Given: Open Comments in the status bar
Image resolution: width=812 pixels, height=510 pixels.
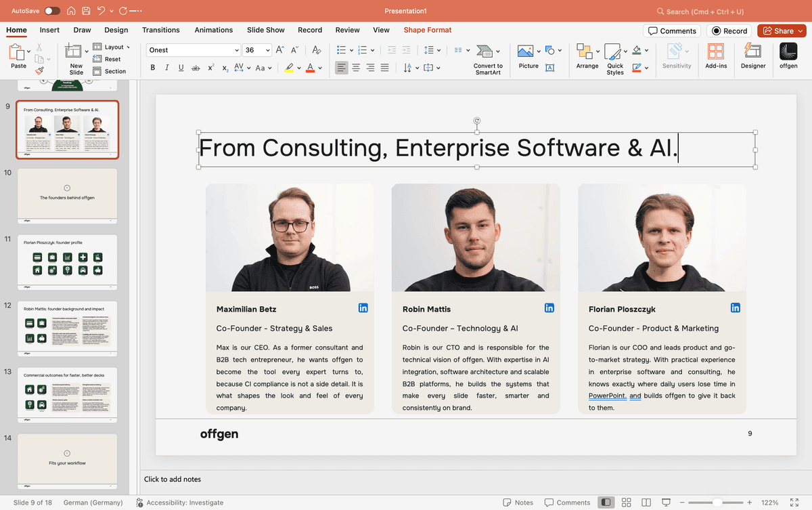Looking at the screenshot, I should pyautogui.click(x=566, y=503).
